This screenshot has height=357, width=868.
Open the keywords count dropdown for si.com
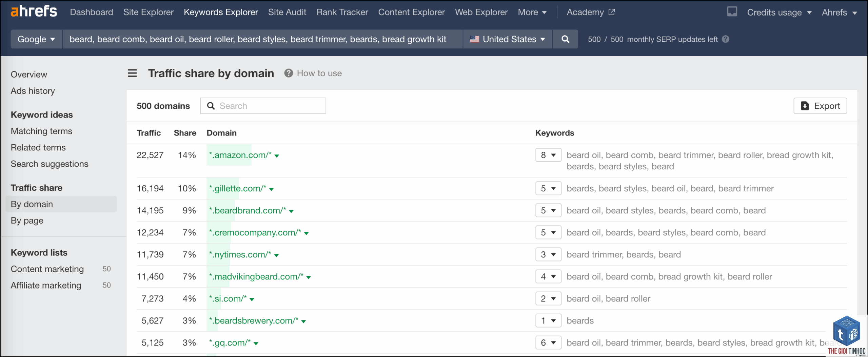(548, 298)
